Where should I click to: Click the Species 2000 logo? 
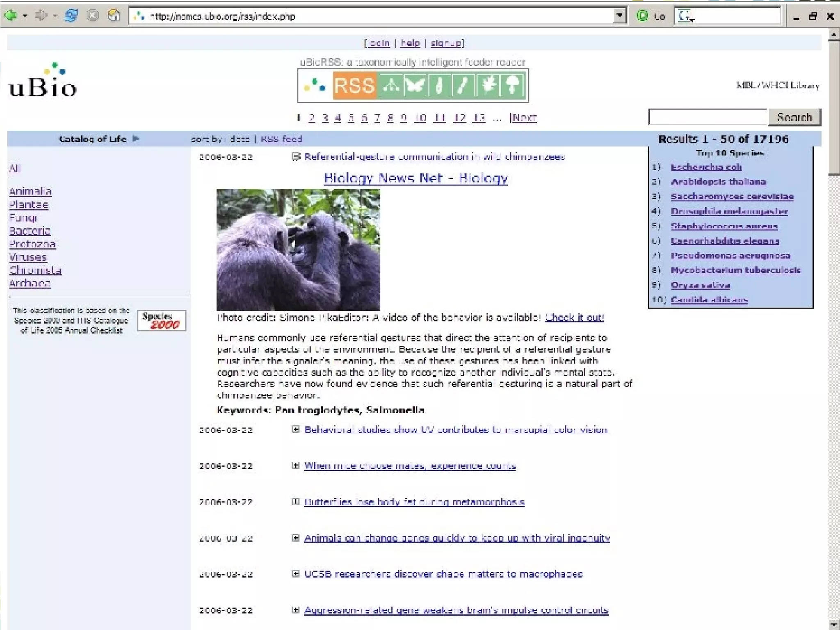pyautogui.click(x=161, y=320)
